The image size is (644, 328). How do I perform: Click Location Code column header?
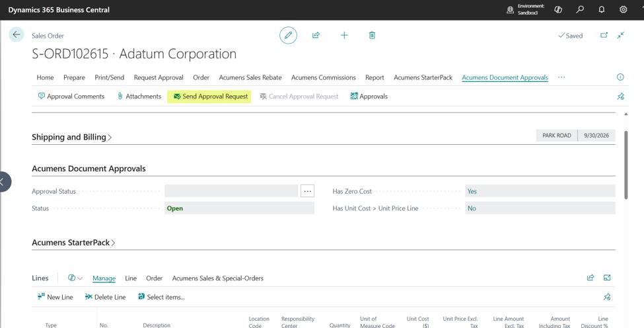[259, 322]
